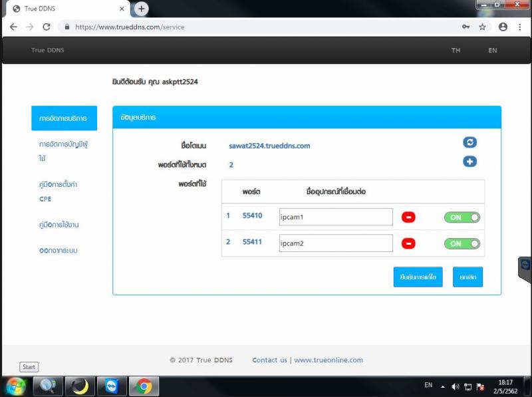Open the saved password key icon
The image size is (532, 397).
click(x=466, y=27)
